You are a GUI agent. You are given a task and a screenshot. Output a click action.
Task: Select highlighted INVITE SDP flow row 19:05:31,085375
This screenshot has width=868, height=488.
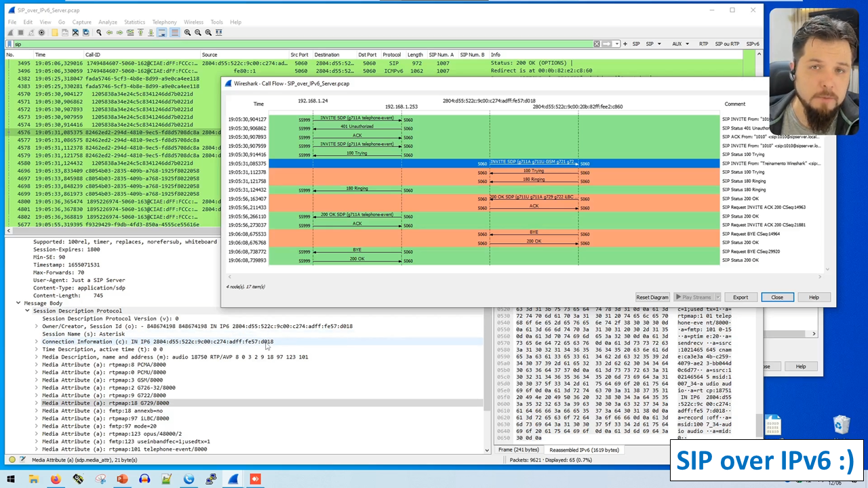(x=494, y=163)
